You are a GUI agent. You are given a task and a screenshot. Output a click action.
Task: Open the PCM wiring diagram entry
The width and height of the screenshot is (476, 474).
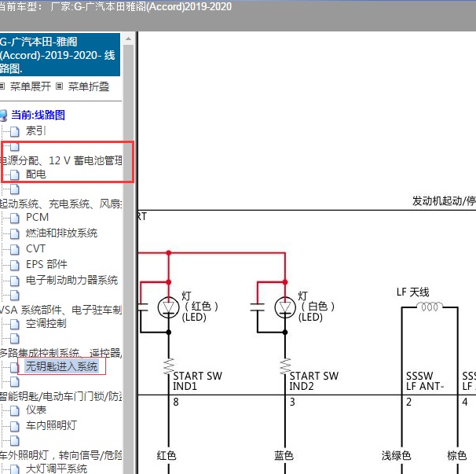[x=37, y=217]
